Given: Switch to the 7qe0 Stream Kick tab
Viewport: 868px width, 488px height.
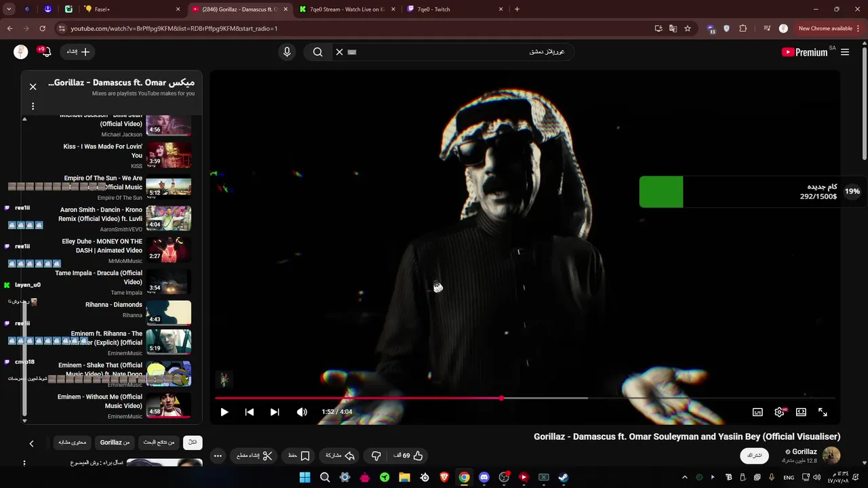Looking at the screenshot, I should (346, 9).
